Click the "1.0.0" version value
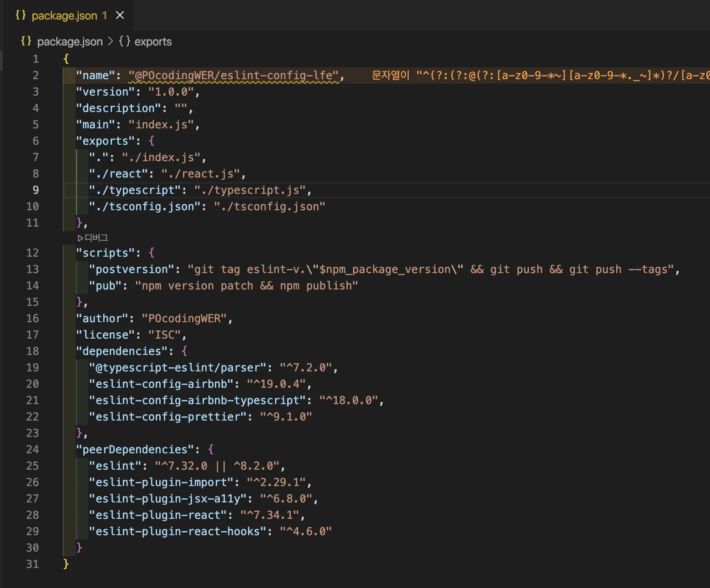The height and width of the screenshot is (588, 710). pyautogui.click(x=172, y=91)
